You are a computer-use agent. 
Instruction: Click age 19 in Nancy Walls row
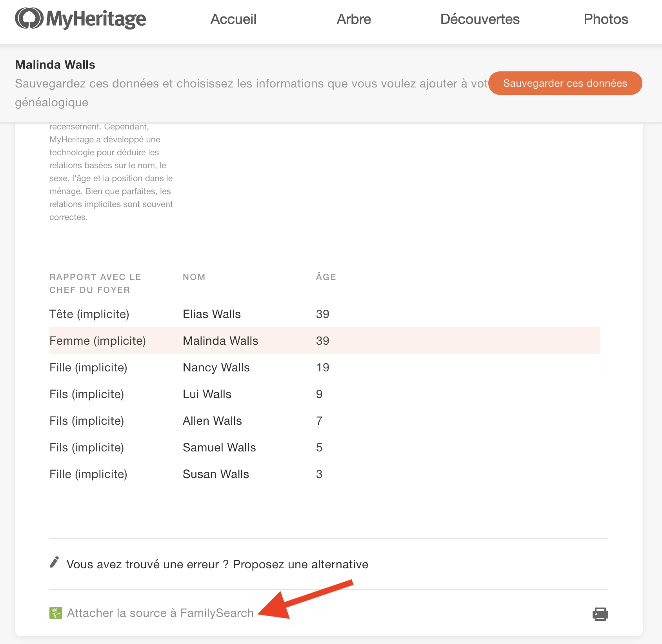click(323, 367)
